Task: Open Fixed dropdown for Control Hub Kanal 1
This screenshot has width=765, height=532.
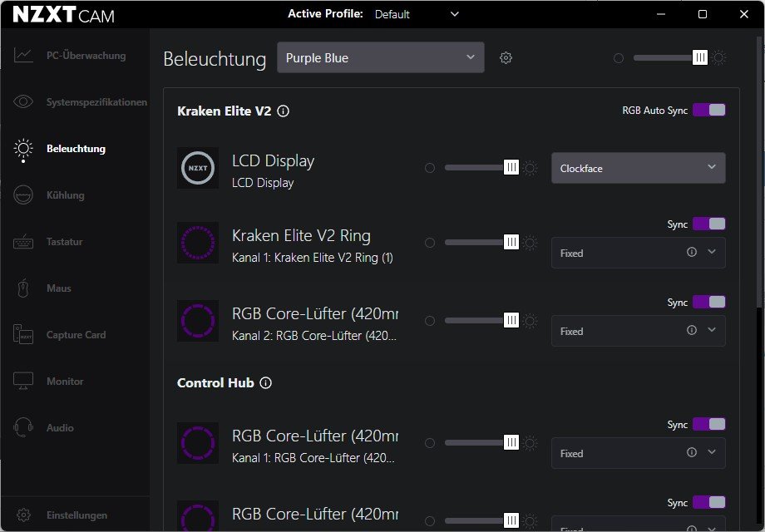Action: point(638,453)
